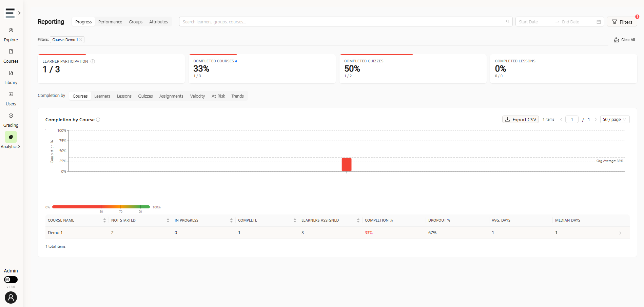Screen dimensions: 644x307
Task: Open the Analytics pie chart icon
Action: tap(11, 137)
